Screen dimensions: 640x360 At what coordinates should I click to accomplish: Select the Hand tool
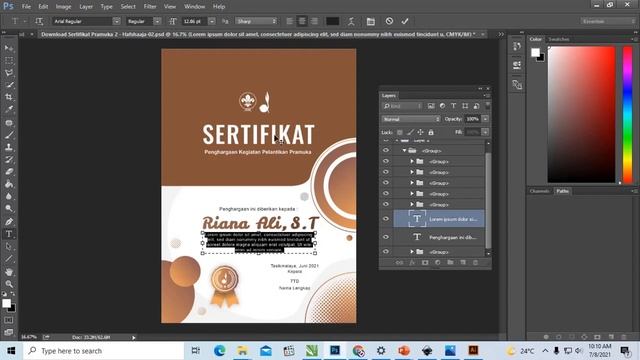(9, 272)
